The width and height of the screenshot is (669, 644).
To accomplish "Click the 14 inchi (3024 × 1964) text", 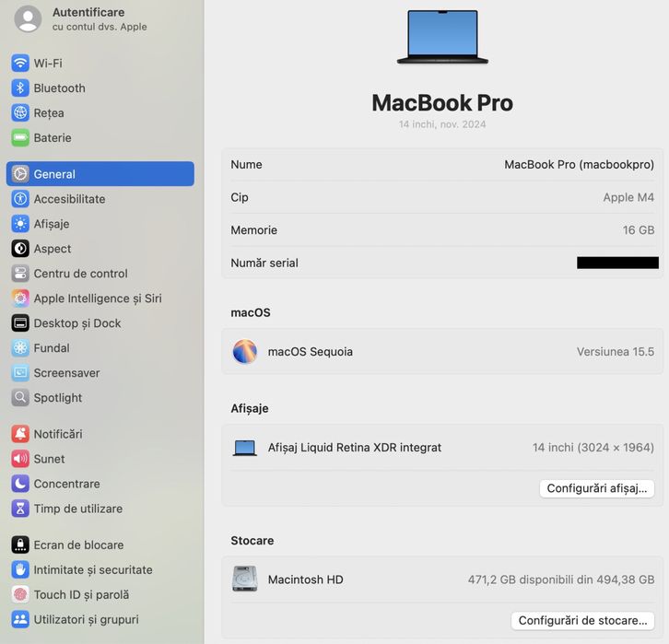I will coord(593,448).
